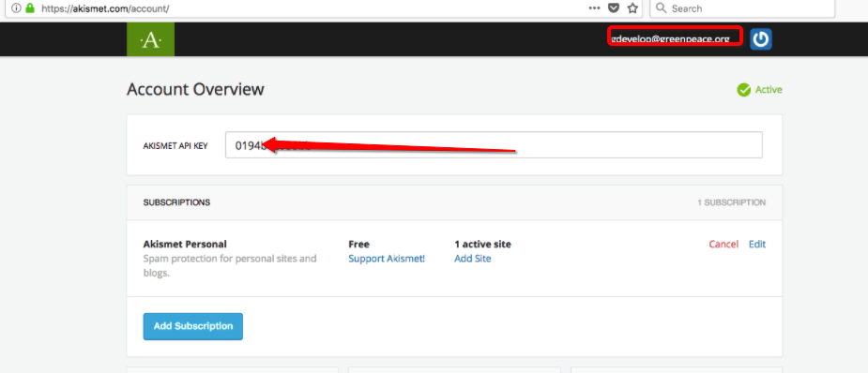868x373 pixels.
Task: Click the Add Subscription button
Action: [x=192, y=326]
